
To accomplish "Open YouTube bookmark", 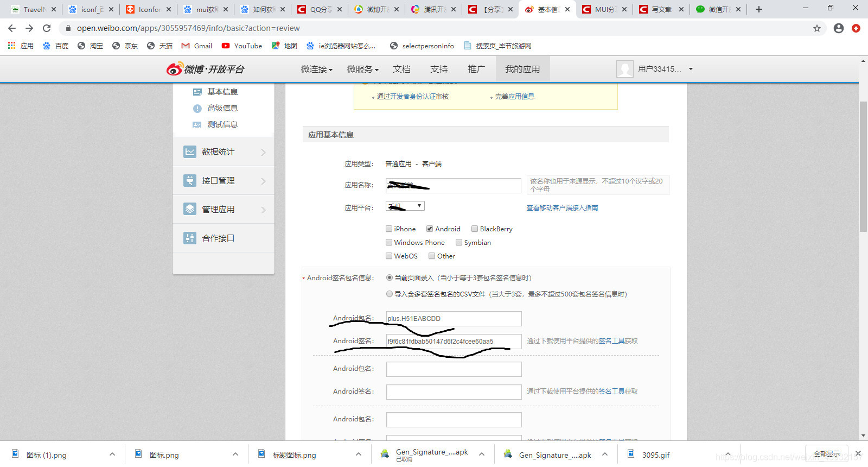I will [242, 46].
